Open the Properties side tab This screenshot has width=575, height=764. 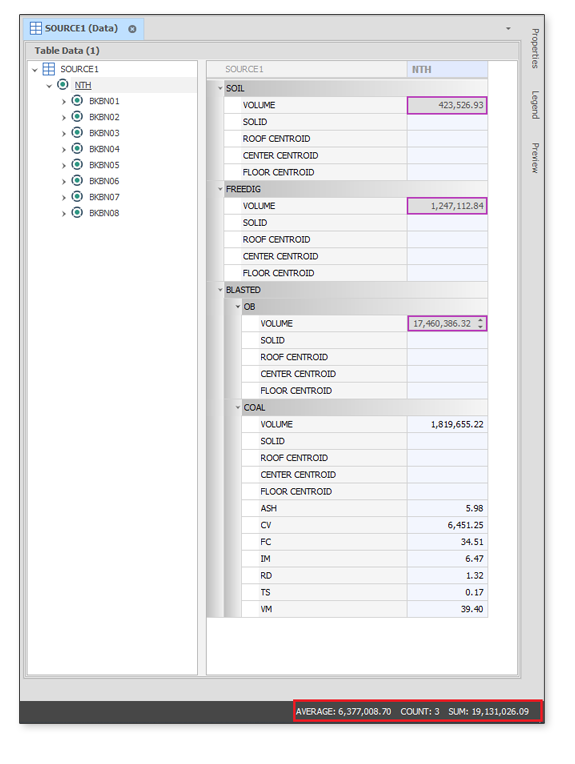point(535,48)
